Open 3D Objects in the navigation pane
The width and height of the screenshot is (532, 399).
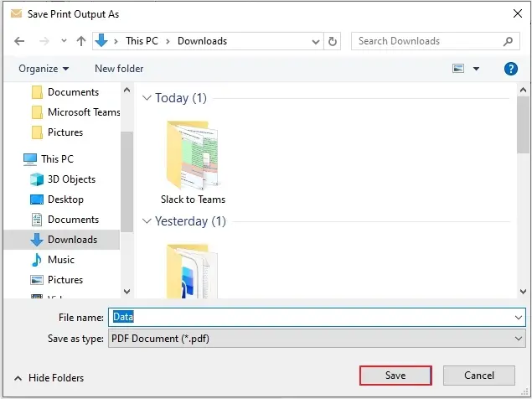(63, 179)
